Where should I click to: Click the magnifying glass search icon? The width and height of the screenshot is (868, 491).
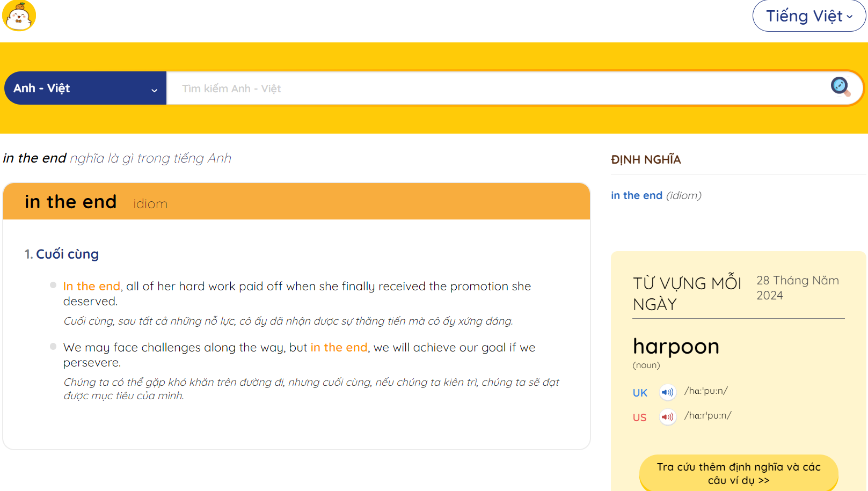[840, 86]
